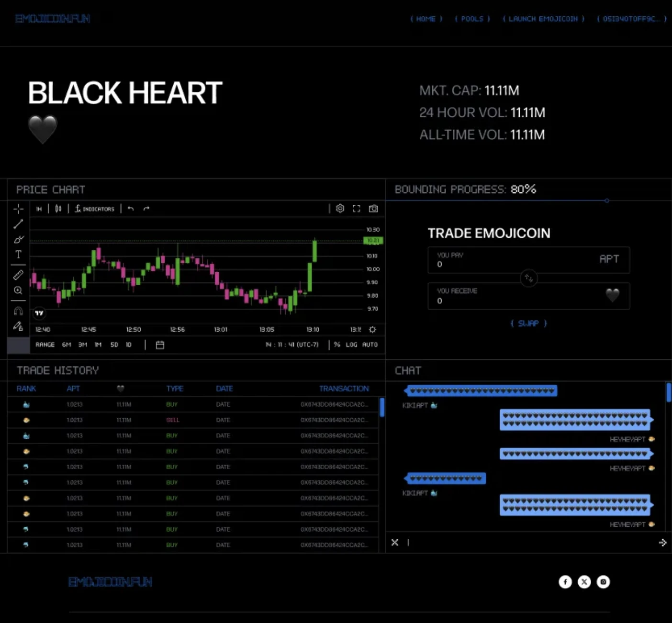The image size is (672, 623).
Task: Enter fullscreen chart mode
Action: pyautogui.click(x=357, y=209)
